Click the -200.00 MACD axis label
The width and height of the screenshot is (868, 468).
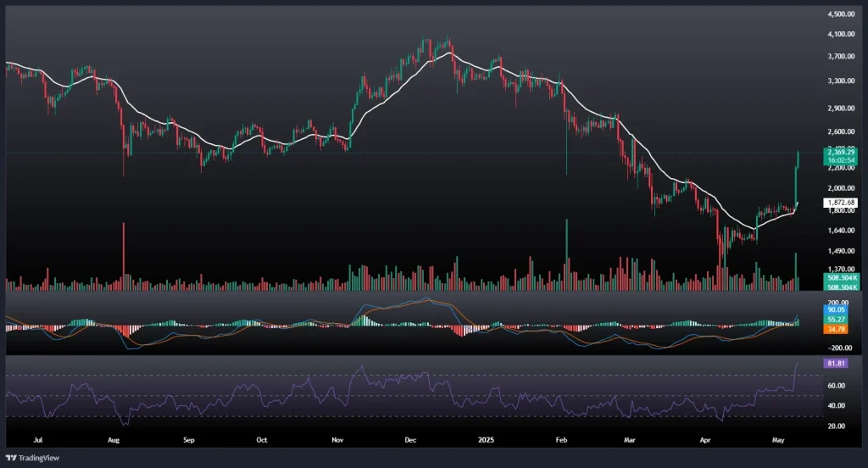839,348
